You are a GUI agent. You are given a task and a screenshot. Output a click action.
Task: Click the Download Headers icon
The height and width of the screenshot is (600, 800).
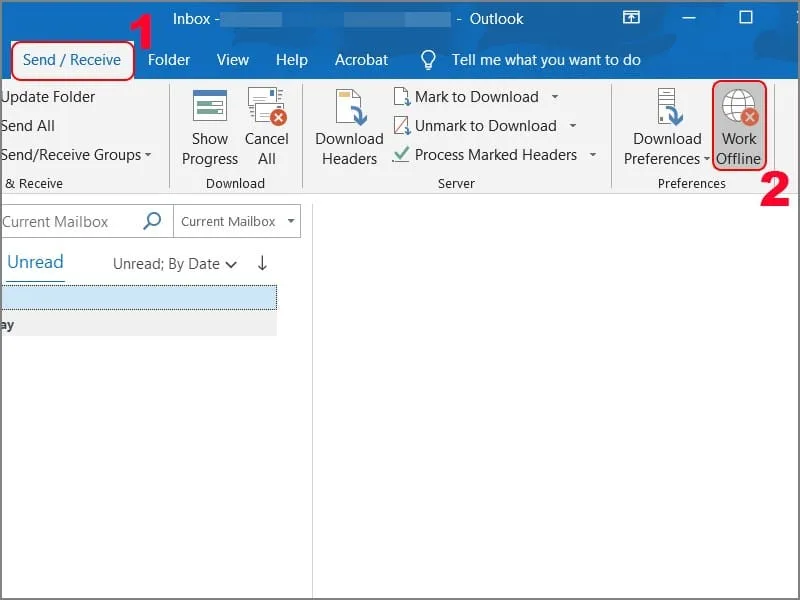[x=349, y=108]
